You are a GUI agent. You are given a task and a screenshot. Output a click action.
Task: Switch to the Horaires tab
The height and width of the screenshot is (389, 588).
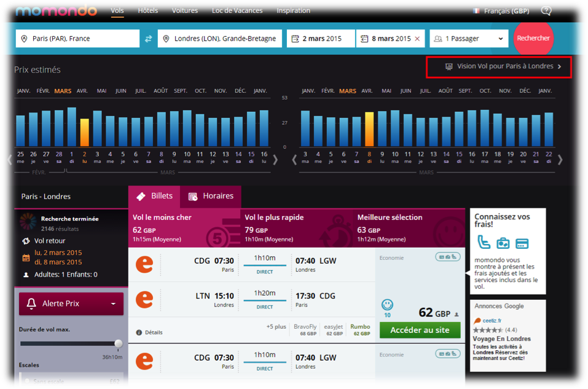211,196
